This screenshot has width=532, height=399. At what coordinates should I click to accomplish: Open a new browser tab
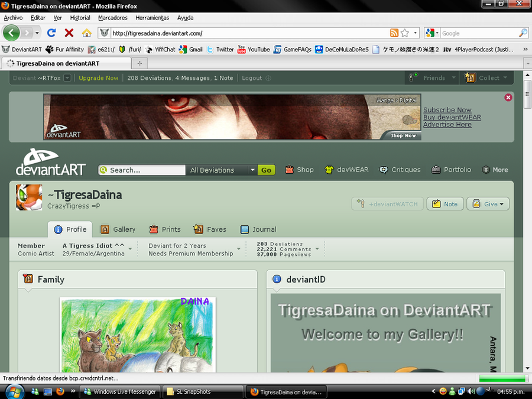click(140, 63)
